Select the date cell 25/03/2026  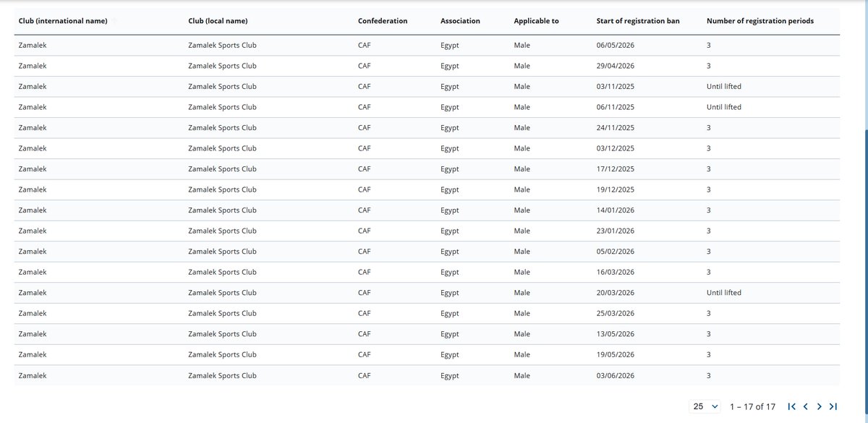point(616,313)
